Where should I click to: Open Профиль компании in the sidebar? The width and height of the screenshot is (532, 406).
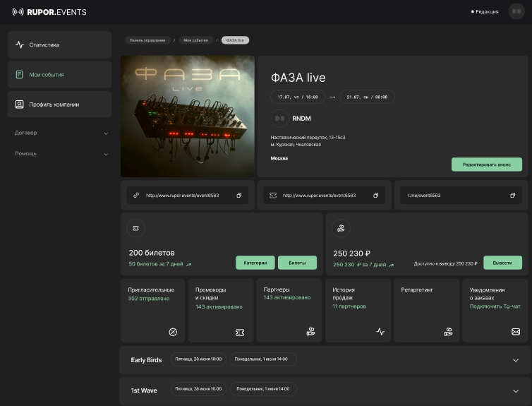click(59, 105)
